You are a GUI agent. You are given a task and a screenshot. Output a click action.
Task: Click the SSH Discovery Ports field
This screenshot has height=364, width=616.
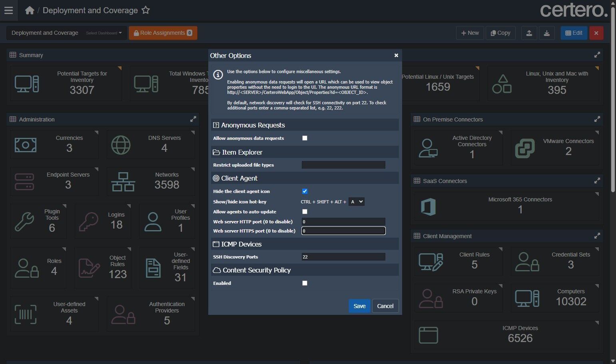coord(343,257)
